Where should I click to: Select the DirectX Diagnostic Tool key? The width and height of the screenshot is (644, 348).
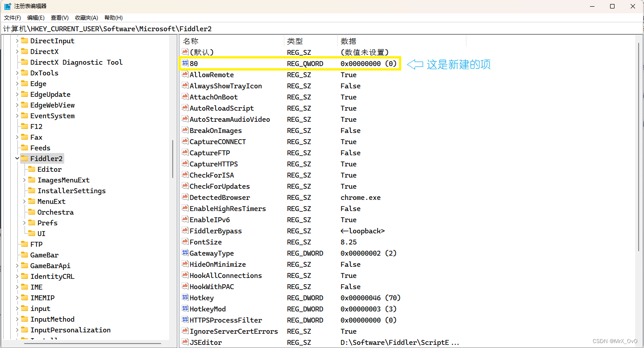tap(76, 62)
